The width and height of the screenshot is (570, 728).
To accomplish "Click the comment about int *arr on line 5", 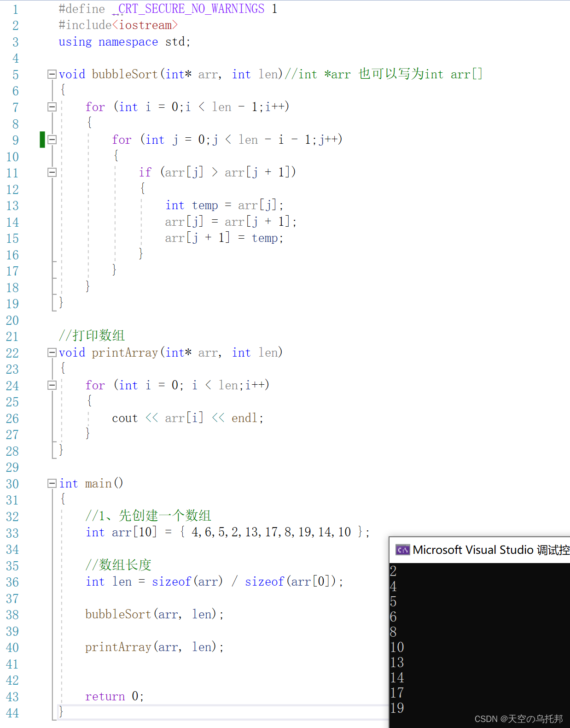I will coord(384,74).
